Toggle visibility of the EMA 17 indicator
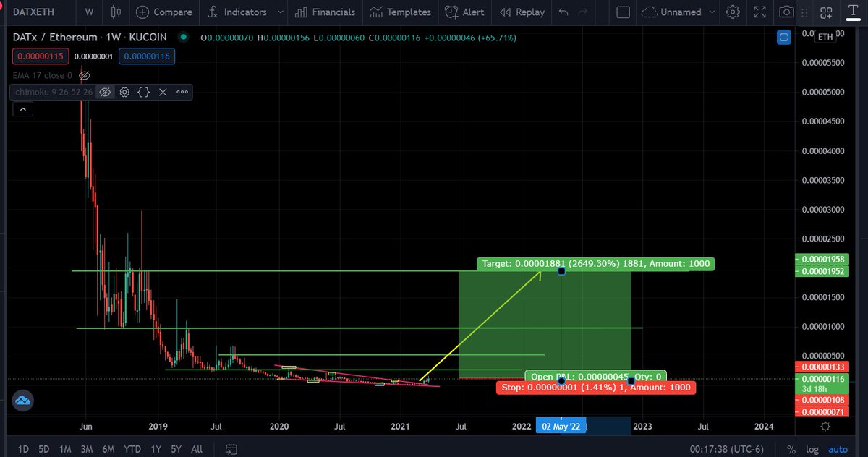 point(85,75)
